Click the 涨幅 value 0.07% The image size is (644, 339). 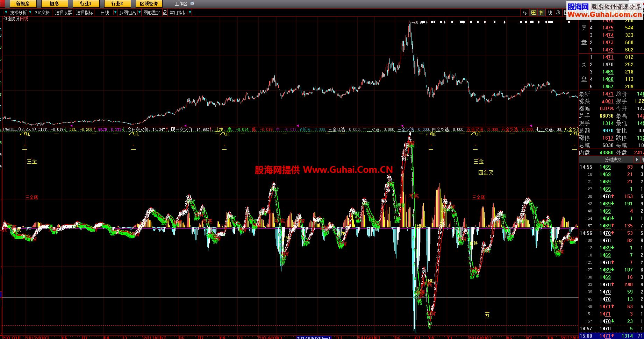pyautogui.click(x=607, y=108)
